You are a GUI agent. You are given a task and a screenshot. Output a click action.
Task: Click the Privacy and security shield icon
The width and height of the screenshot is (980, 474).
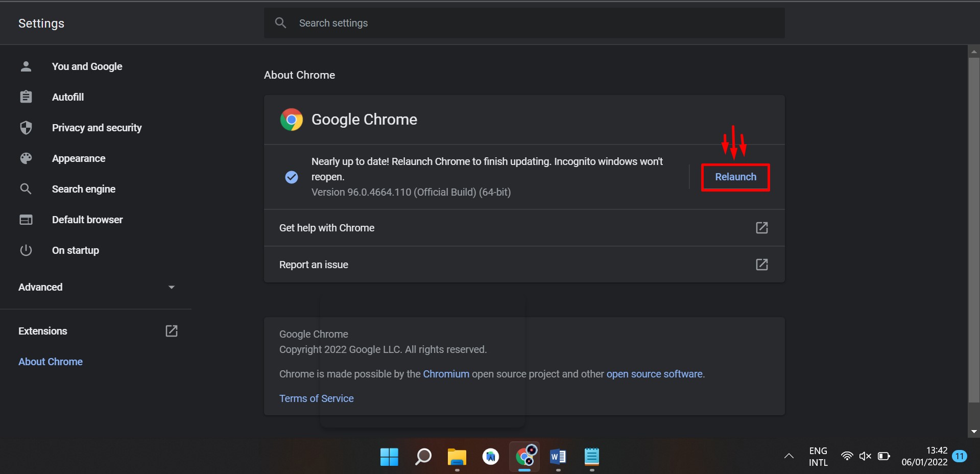click(x=26, y=128)
